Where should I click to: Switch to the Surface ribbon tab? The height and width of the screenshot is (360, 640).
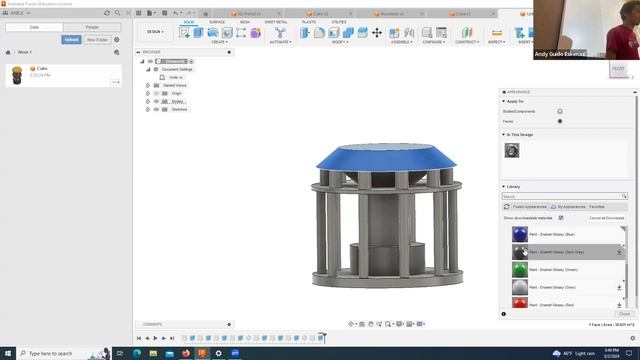coord(217,22)
